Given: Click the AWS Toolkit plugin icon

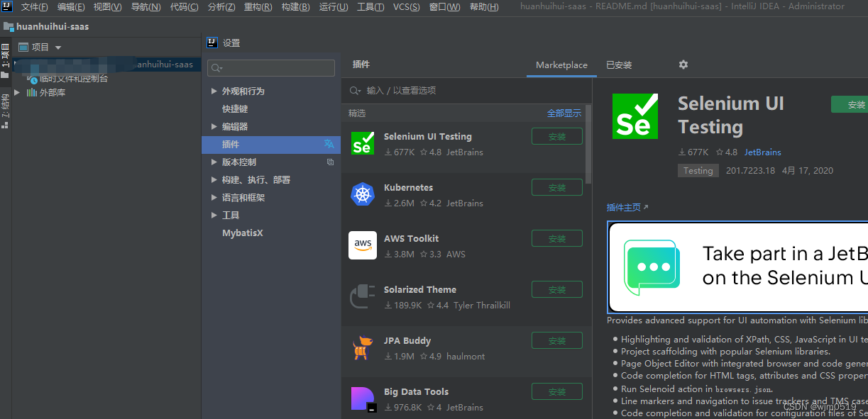Looking at the screenshot, I should 362,245.
